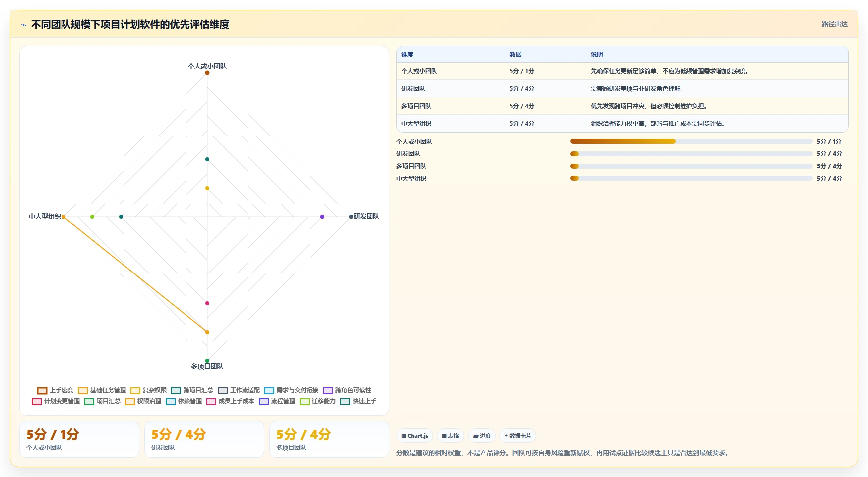Click the description starting 先确保任务更新足够简单

click(x=671, y=71)
